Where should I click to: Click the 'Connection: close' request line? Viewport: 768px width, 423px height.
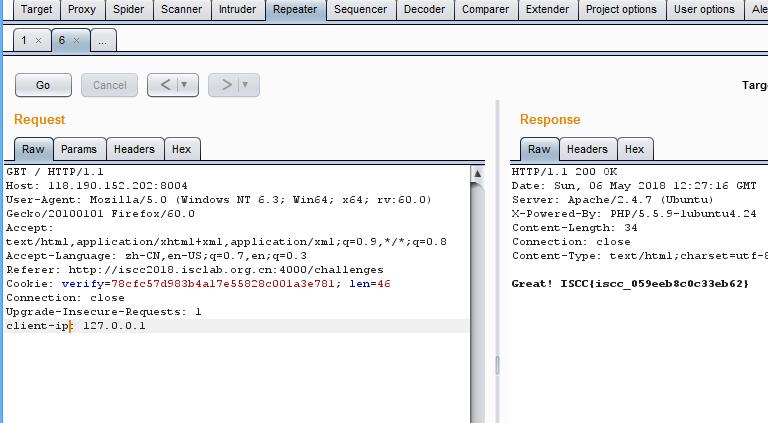[65, 298]
